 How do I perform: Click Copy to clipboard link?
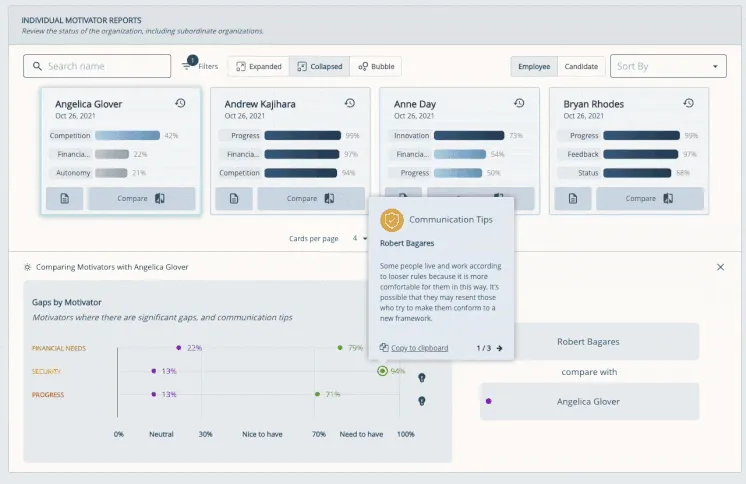tap(414, 348)
